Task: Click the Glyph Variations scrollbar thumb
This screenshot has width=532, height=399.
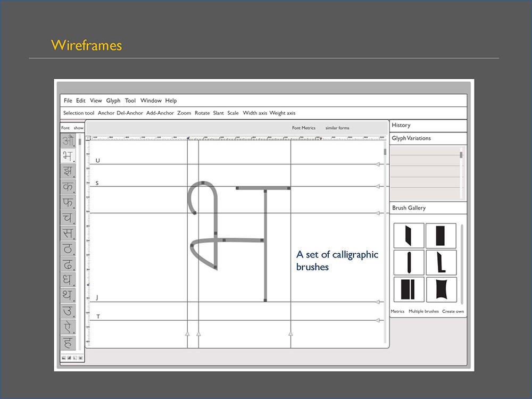Action: 461,155
